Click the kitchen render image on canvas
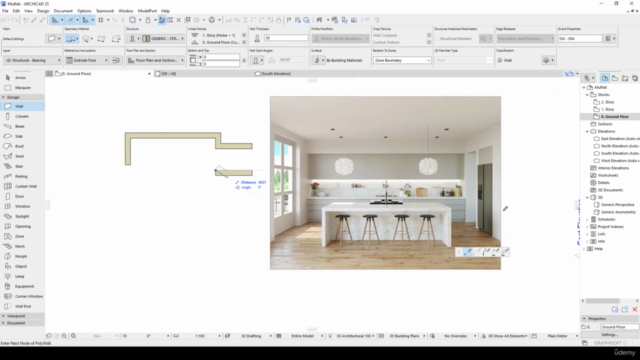The height and width of the screenshot is (360, 640). tap(385, 183)
